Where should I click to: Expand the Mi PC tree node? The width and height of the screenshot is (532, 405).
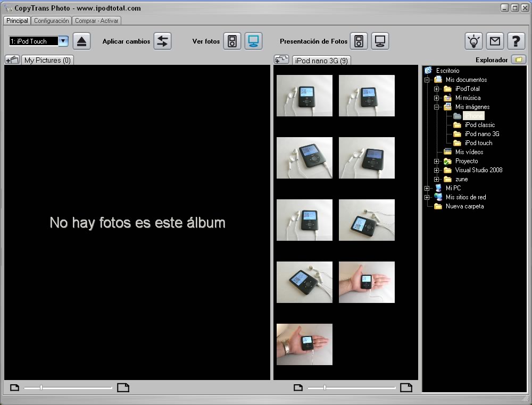coord(427,188)
